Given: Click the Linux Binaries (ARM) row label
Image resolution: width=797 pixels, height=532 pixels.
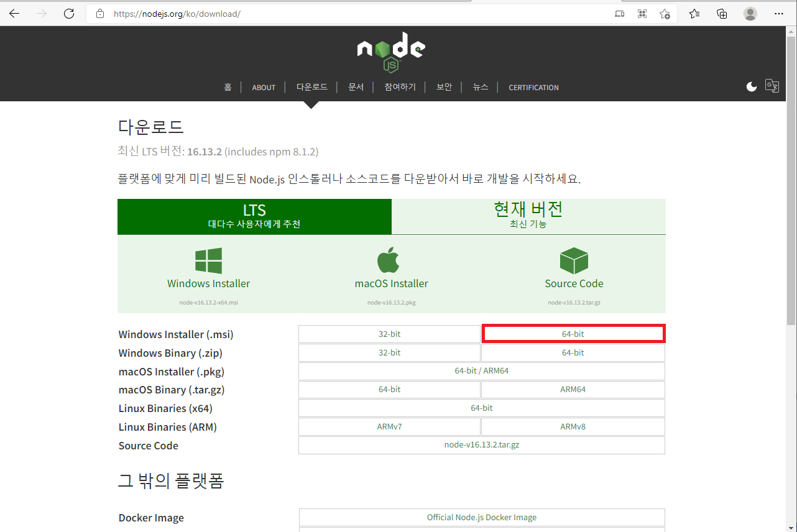Looking at the screenshot, I should click(x=168, y=427).
